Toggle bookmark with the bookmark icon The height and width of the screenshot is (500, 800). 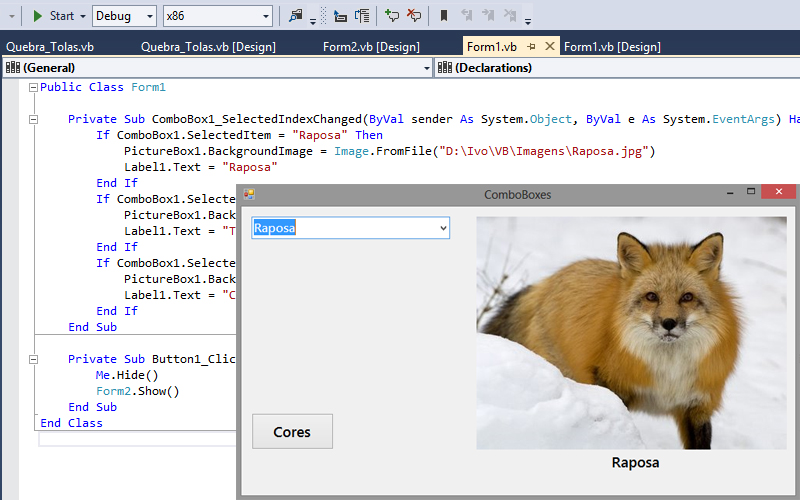pos(444,16)
